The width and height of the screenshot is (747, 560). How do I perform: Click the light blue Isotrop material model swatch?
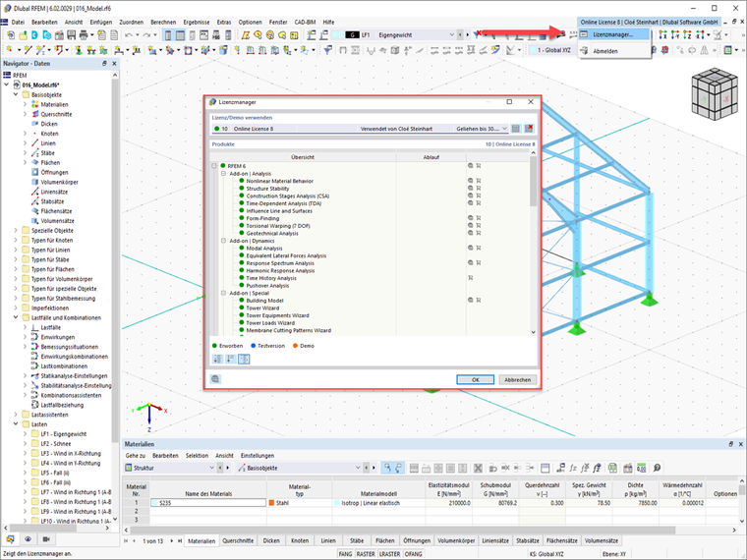[337, 503]
